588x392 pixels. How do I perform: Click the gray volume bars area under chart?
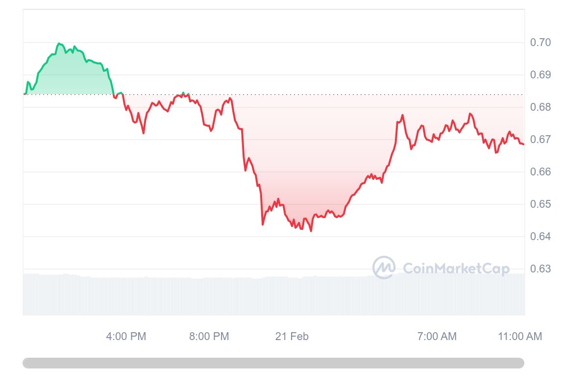[273, 294]
